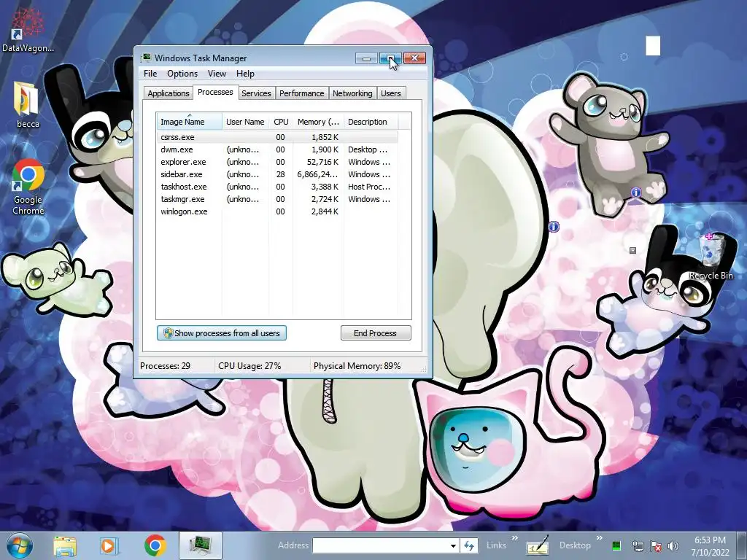The height and width of the screenshot is (560, 747).
Task: Click the Task Manager title bar icon
Action: tap(146, 58)
